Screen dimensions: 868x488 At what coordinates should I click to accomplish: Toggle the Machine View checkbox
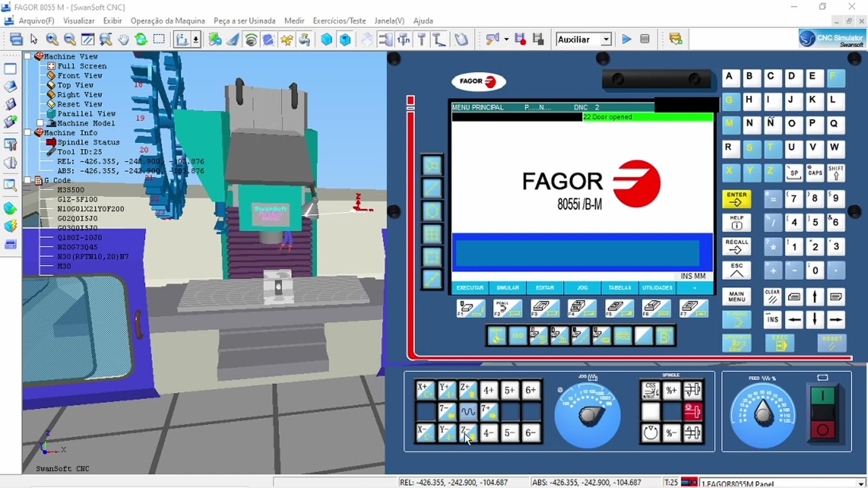(28, 57)
